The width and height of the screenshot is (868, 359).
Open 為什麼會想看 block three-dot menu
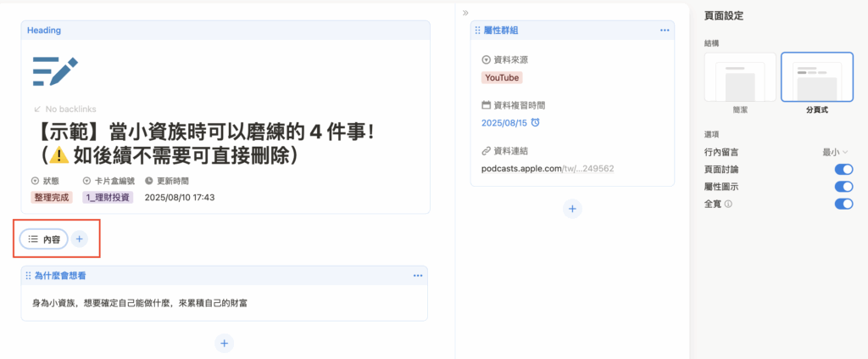(x=417, y=276)
